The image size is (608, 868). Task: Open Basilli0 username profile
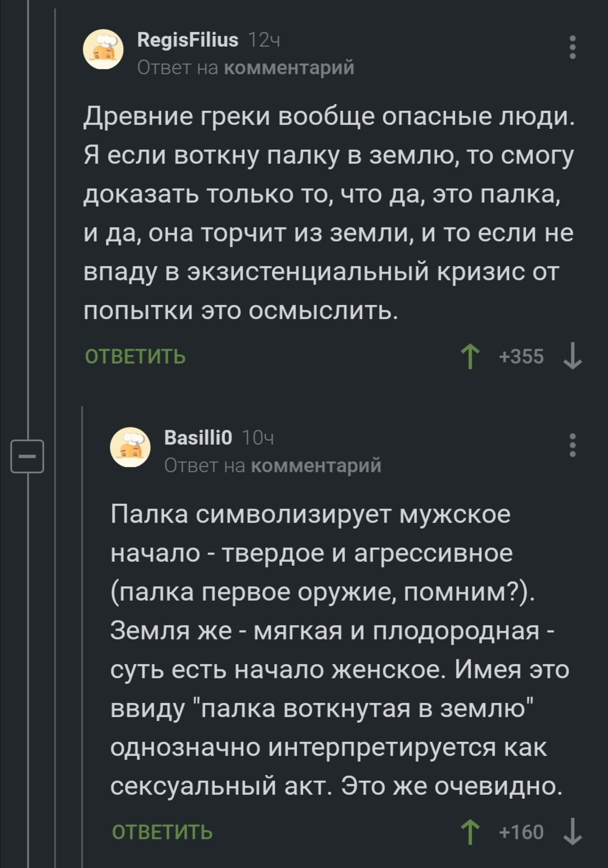pos(198,437)
